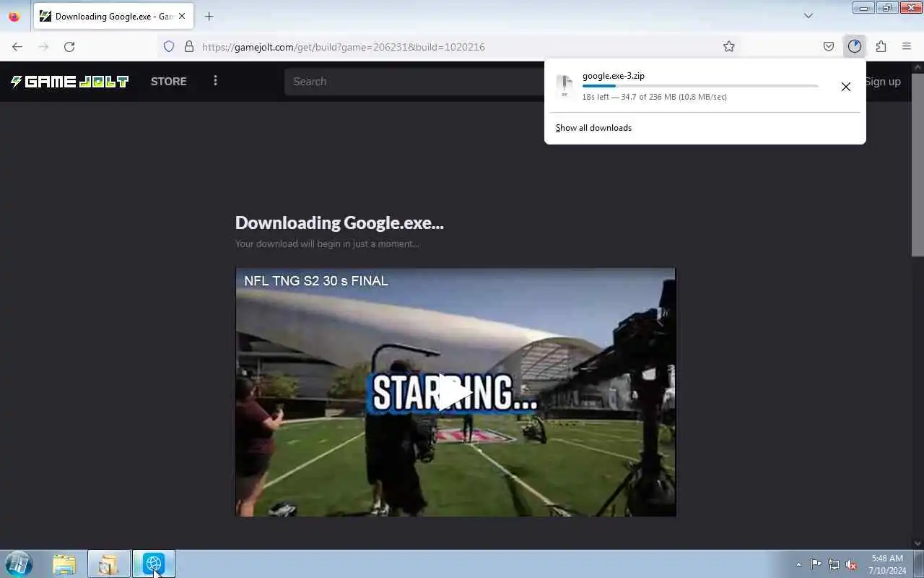The height and width of the screenshot is (578, 924).
Task: Open the Windows Start menu
Action: [18, 564]
